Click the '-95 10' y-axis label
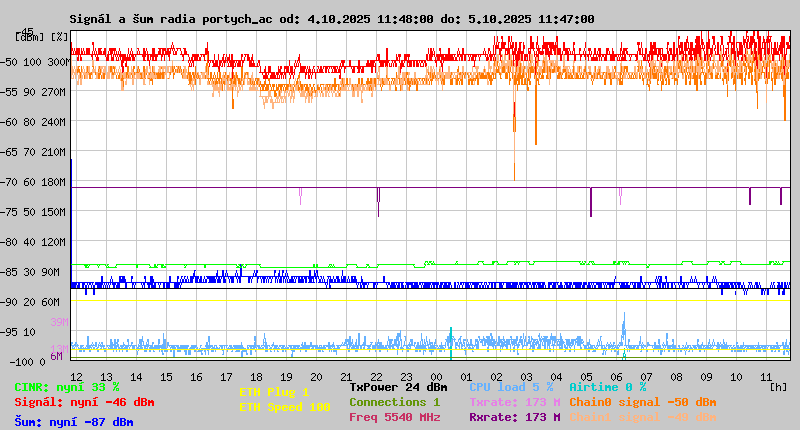800x430 pixels. pos(19,333)
